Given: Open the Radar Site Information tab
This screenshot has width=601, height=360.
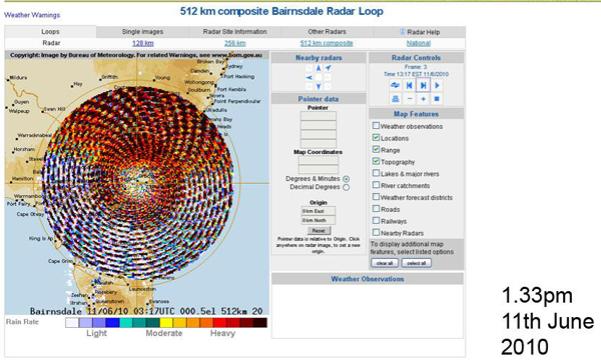Looking at the screenshot, I should click(235, 32).
